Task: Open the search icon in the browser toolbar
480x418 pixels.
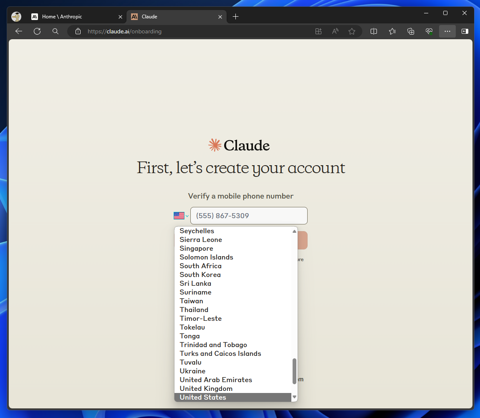Action: 55,31
